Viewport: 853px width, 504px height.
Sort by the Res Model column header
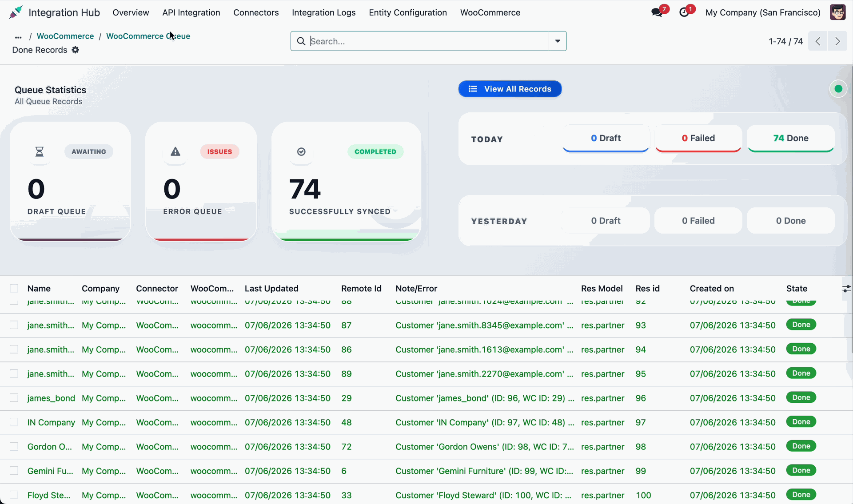pyautogui.click(x=602, y=288)
